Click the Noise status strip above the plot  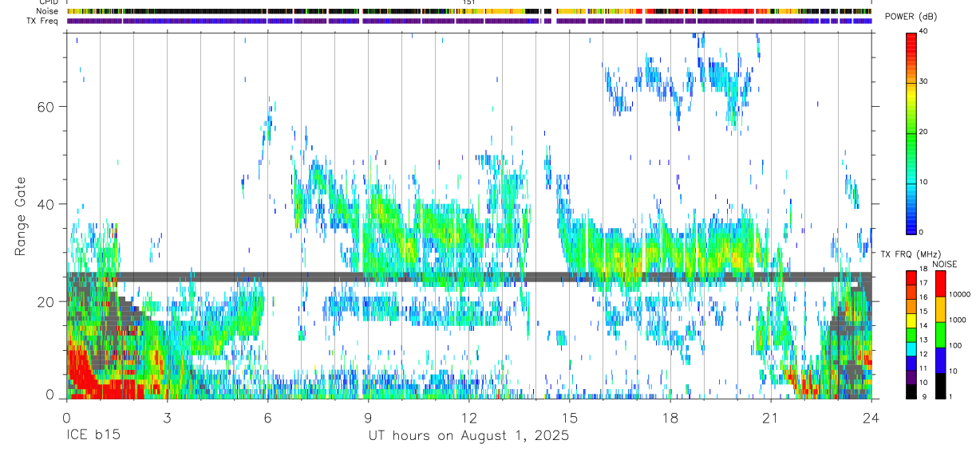point(469,11)
